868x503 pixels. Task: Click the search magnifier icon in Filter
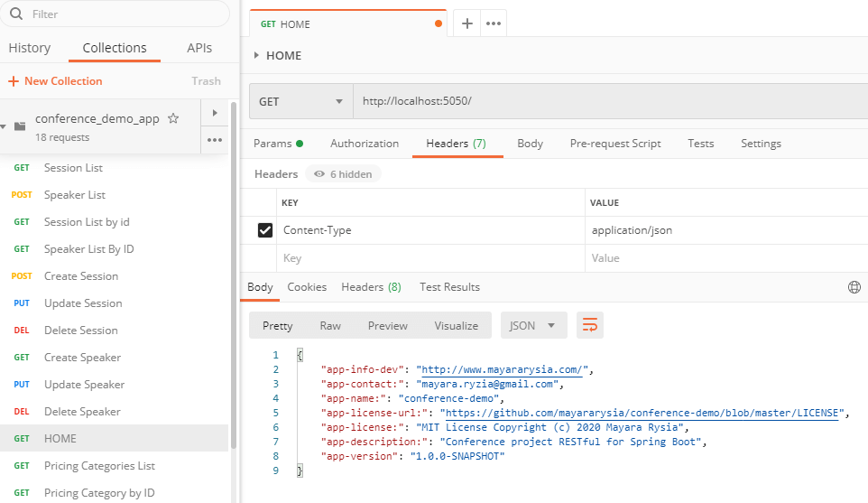(x=16, y=14)
